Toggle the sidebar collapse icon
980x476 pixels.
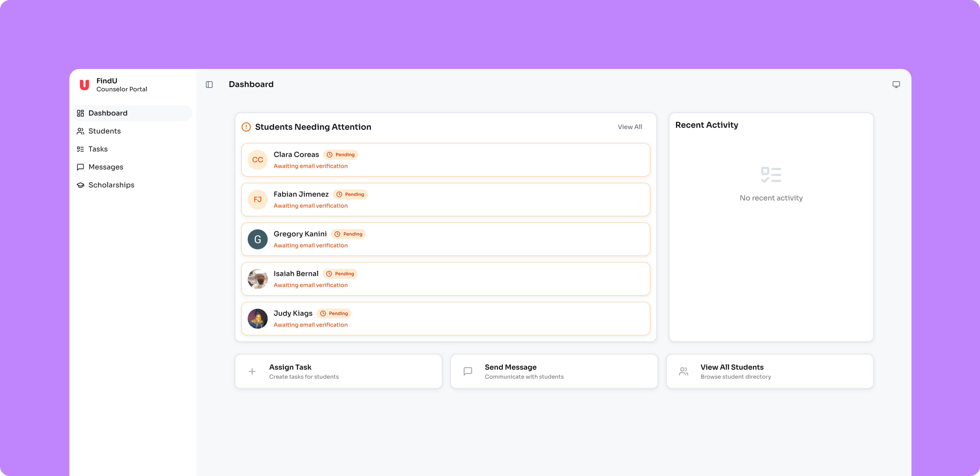pos(209,85)
